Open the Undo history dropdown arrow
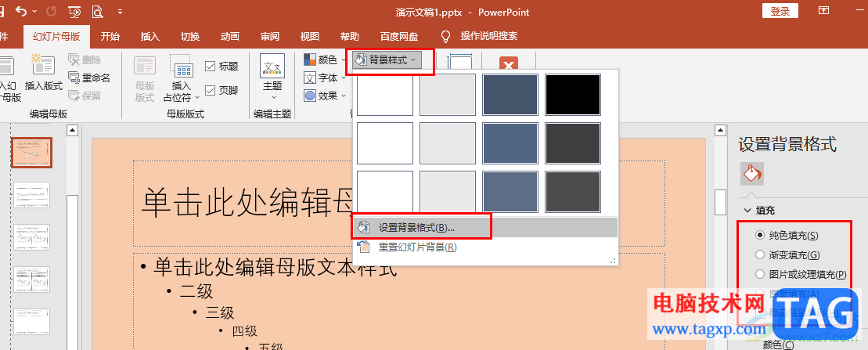The width and height of the screenshot is (868, 350). coord(35,11)
